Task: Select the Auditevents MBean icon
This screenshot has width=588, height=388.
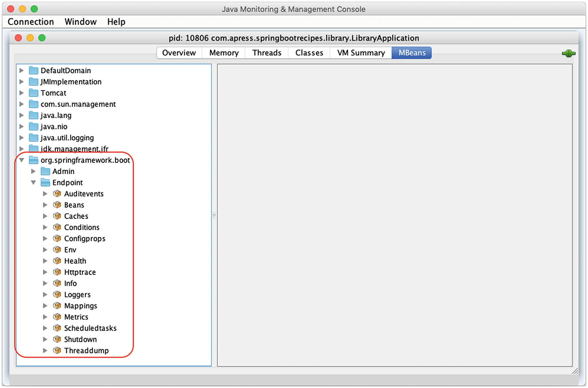Action: pos(57,194)
